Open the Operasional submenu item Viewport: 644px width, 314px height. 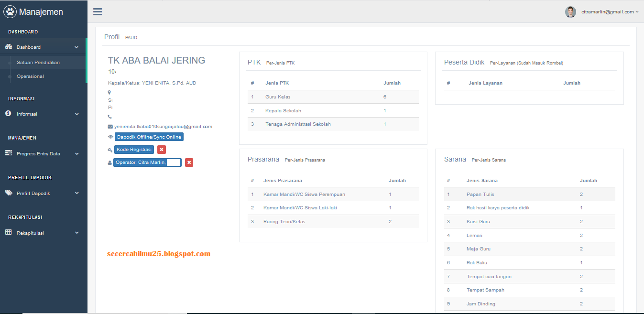pyautogui.click(x=30, y=76)
